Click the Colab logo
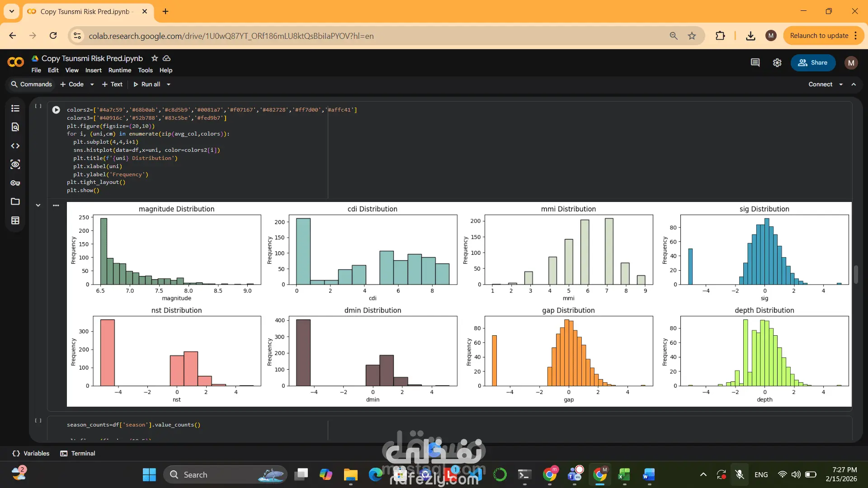This screenshot has height=488, width=868. click(16, 62)
